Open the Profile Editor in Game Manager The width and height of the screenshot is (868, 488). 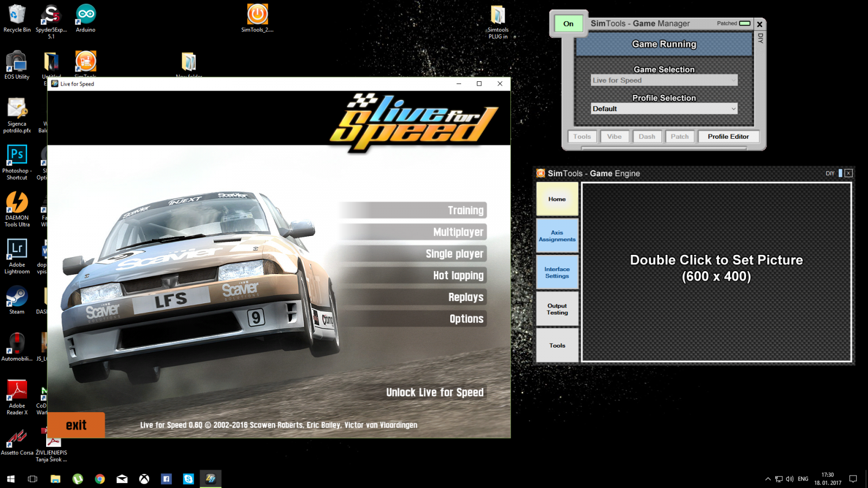[728, 137]
